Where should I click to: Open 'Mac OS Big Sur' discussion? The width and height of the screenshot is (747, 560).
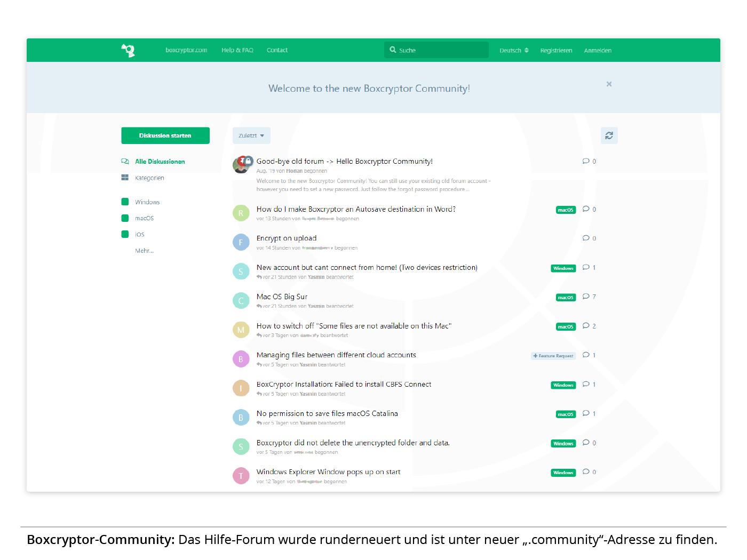(282, 297)
